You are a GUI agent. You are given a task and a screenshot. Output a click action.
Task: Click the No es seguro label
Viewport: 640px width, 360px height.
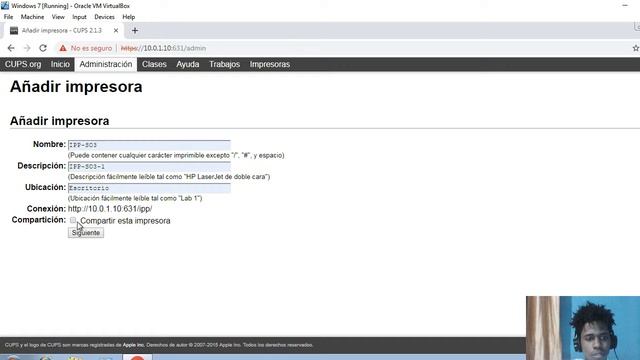[91, 48]
